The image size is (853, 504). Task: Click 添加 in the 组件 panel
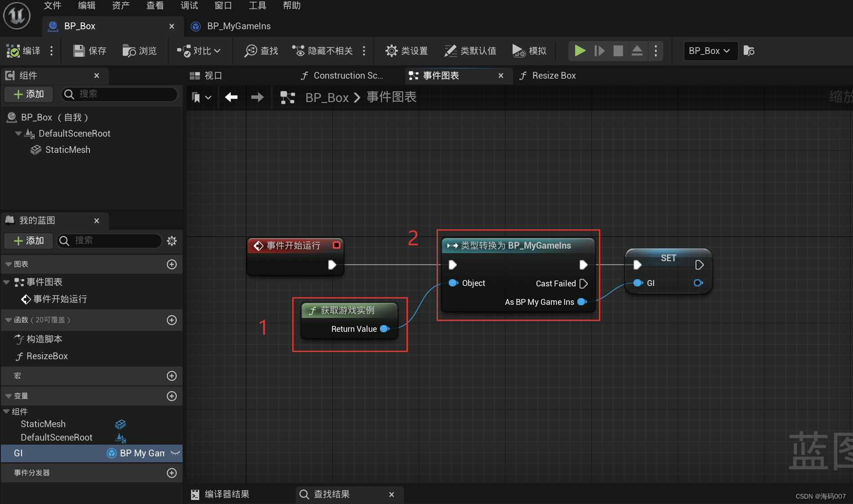pos(28,94)
